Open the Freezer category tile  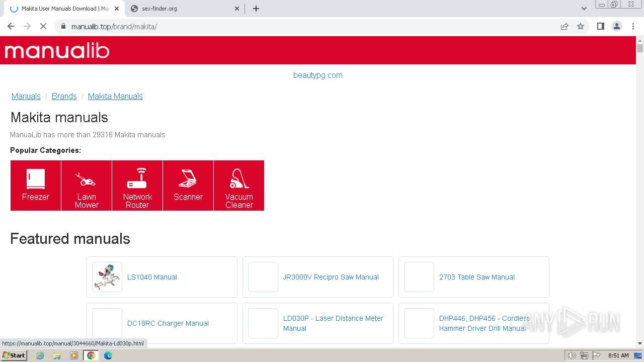coord(36,186)
